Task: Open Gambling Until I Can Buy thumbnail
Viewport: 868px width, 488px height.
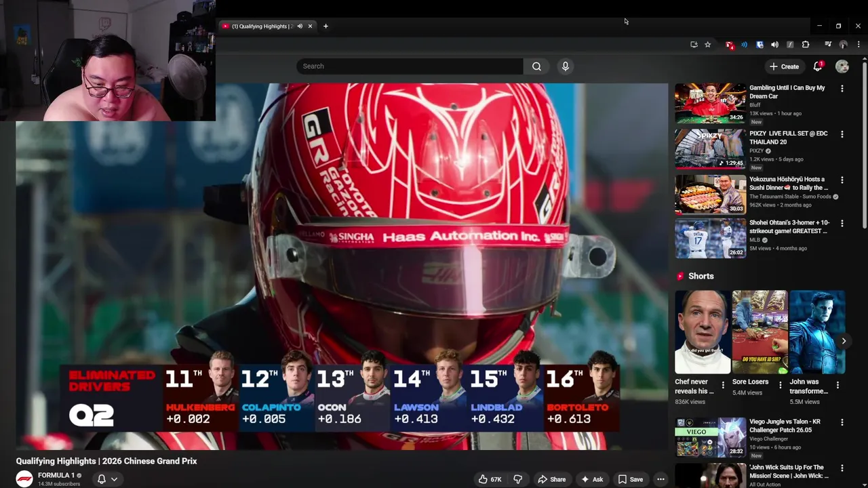Action: click(x=710, y=103)
